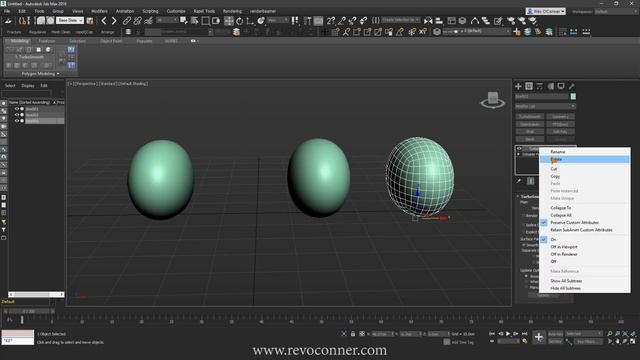The width and height of the screenshot is (640, 360).
Task: Click the Edit Poly modifier set button
Action: (x=560, y=132)
